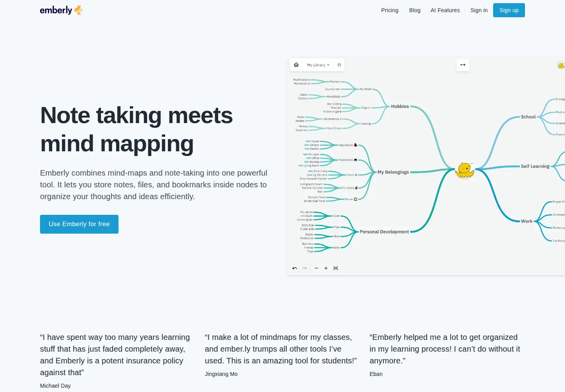Click the Yoga node

click(310, 251)
